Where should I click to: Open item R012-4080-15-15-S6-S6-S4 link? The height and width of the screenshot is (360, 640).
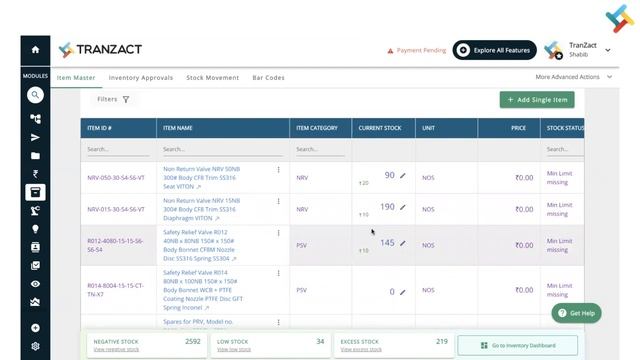(x=115, y=245)
